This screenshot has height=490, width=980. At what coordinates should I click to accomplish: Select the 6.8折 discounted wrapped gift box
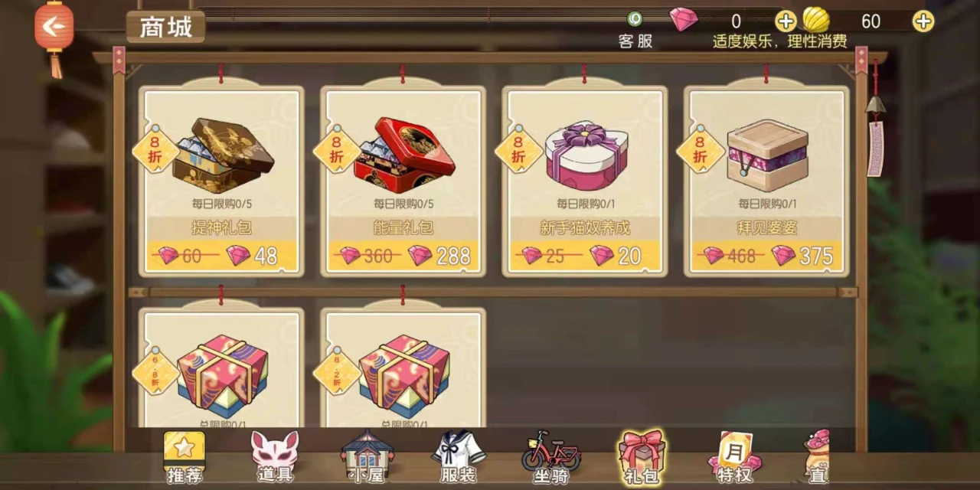(221, 369)
